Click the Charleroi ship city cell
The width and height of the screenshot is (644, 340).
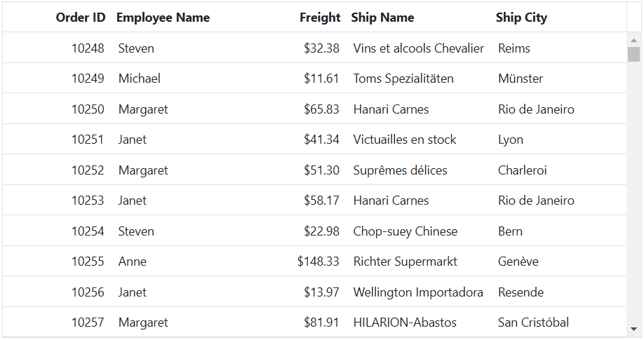558,170
